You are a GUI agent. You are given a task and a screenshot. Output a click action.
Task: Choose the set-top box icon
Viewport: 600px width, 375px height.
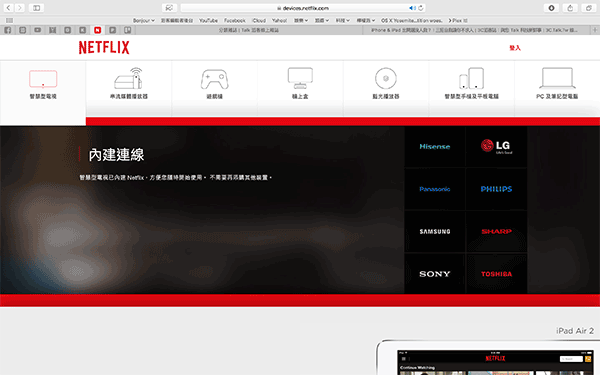[300, 78]
